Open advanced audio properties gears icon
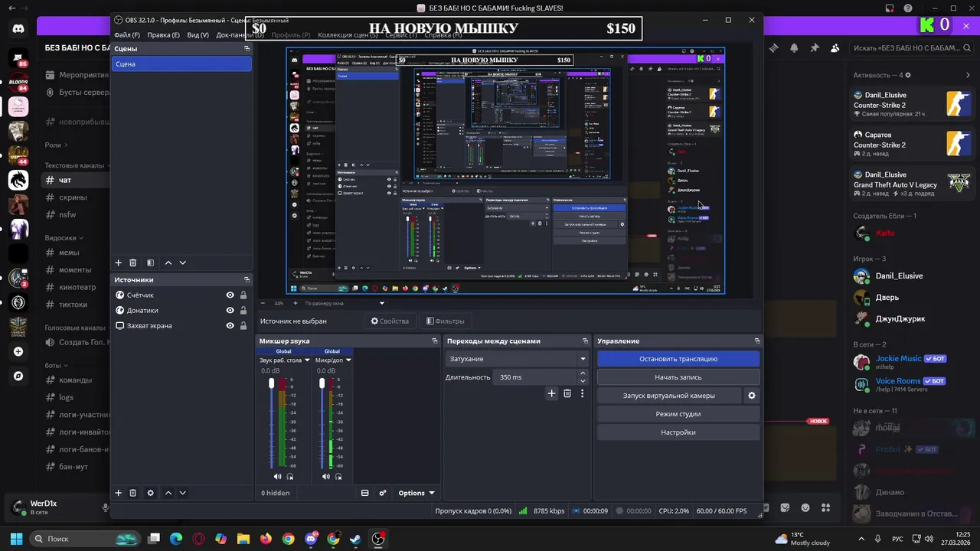Image resolution: width=980 pixels, height=551 pixels. [383, 493]
